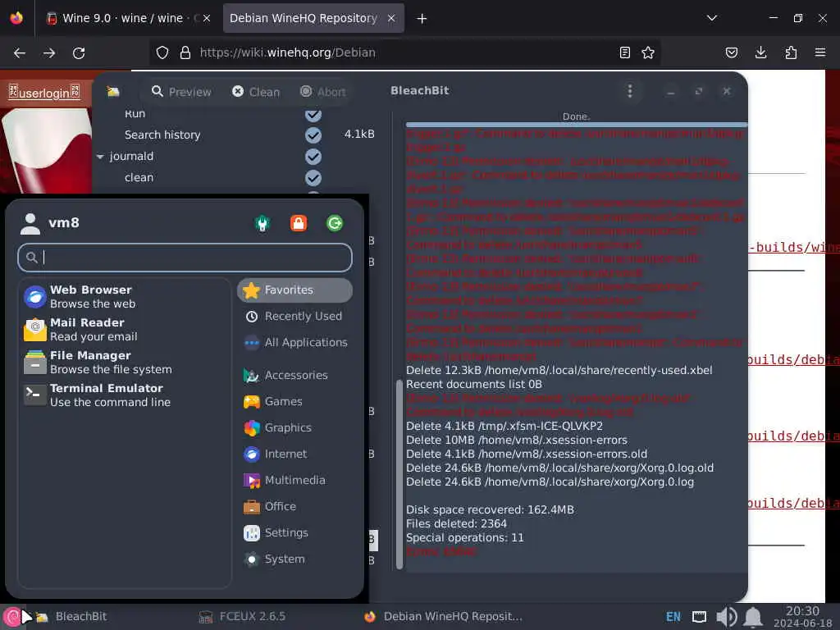The height and width of the screenshot is (630, 840).
Task: Bookmark this page with the star icon
Action: click(x=648, y=52)
